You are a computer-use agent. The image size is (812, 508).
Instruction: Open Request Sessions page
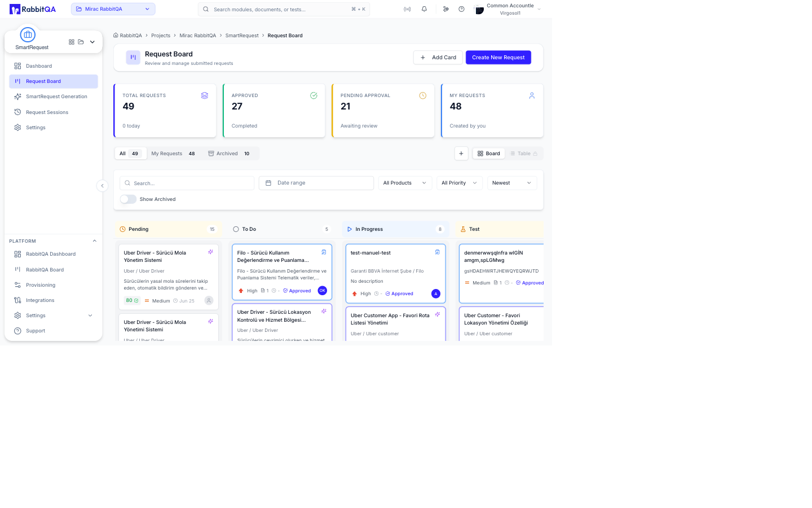tap(54, 112)
